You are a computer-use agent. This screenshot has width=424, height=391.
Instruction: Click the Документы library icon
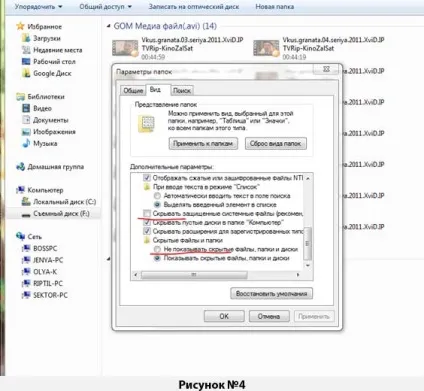(26, 120)
